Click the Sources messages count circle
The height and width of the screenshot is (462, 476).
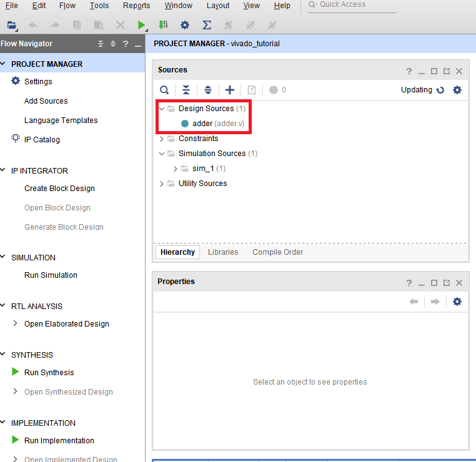point(274,90)
